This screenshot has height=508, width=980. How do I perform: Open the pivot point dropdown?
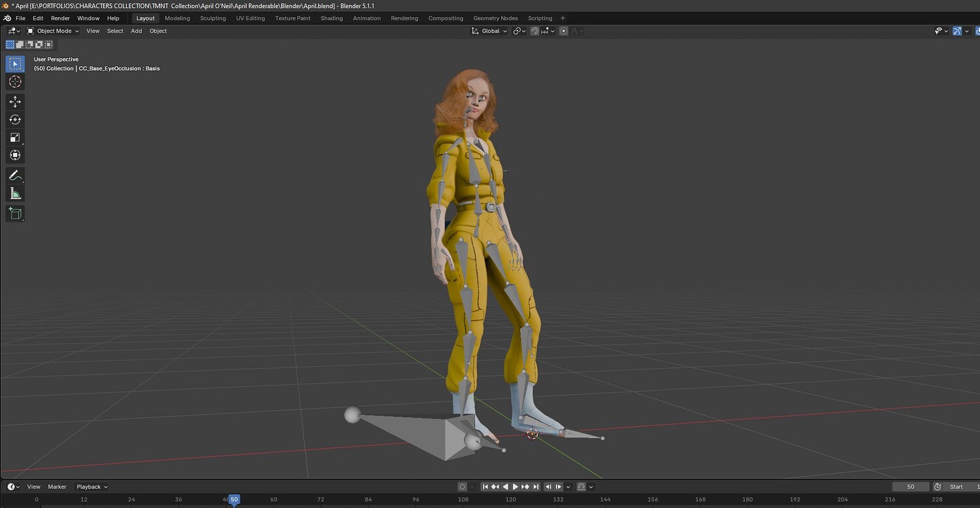(x=519, y=31)
